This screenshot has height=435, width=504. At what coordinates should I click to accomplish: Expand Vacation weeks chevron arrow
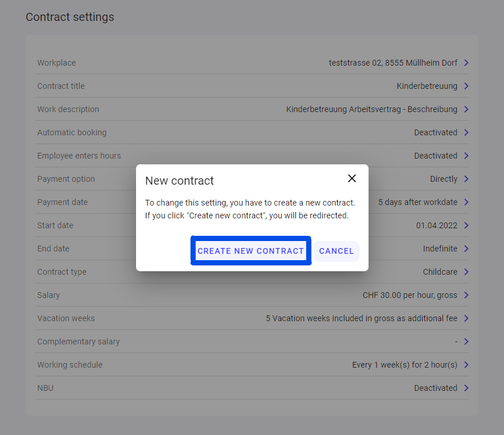pyautogui.click(x=466, y=318)
